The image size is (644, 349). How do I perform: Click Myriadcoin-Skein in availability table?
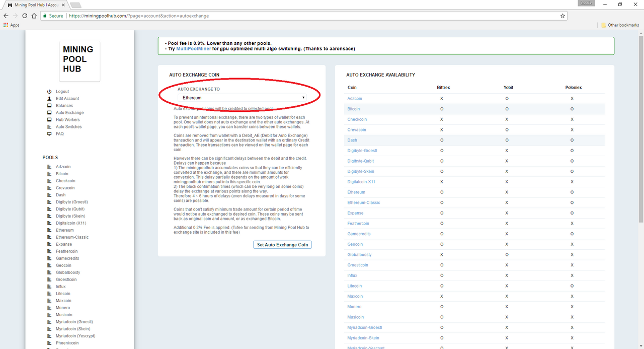pos(363,338)
